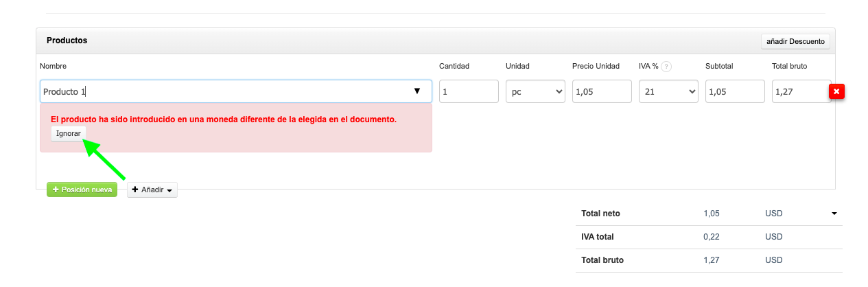Expand the Añadir dropdown button

(152, 190)
